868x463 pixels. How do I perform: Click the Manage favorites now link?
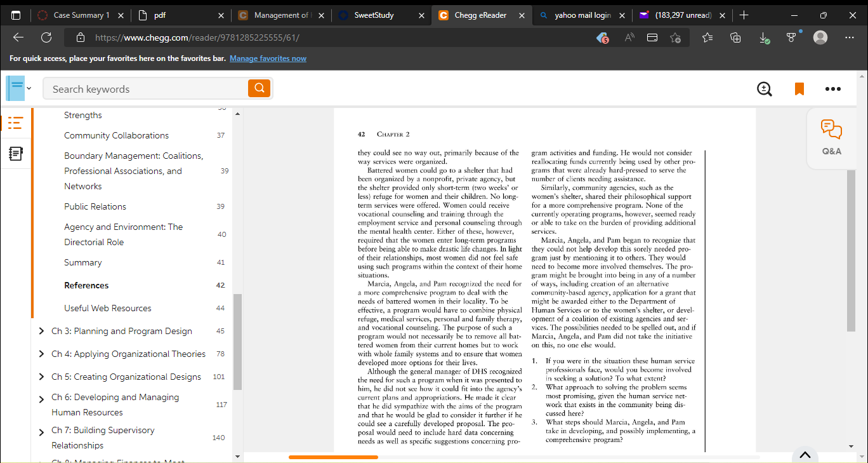[x=268, y=58]
